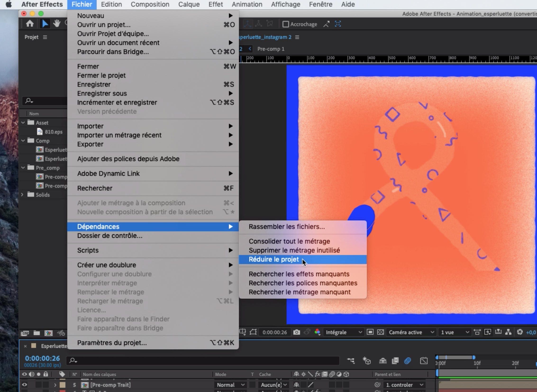This screenshot has height=392, width=537.
Task: Enable frame blending icon in timeline
Action: 395,361
